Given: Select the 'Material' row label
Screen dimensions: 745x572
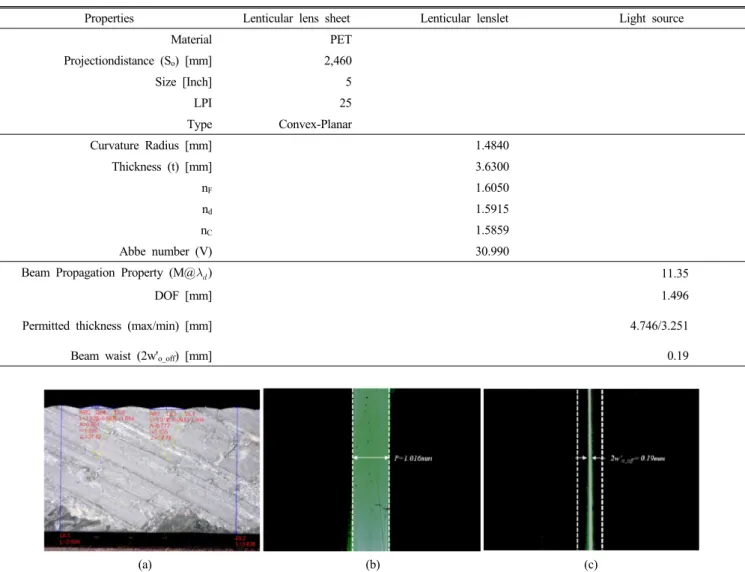Looking at the screenshot, I should point(191,39).
